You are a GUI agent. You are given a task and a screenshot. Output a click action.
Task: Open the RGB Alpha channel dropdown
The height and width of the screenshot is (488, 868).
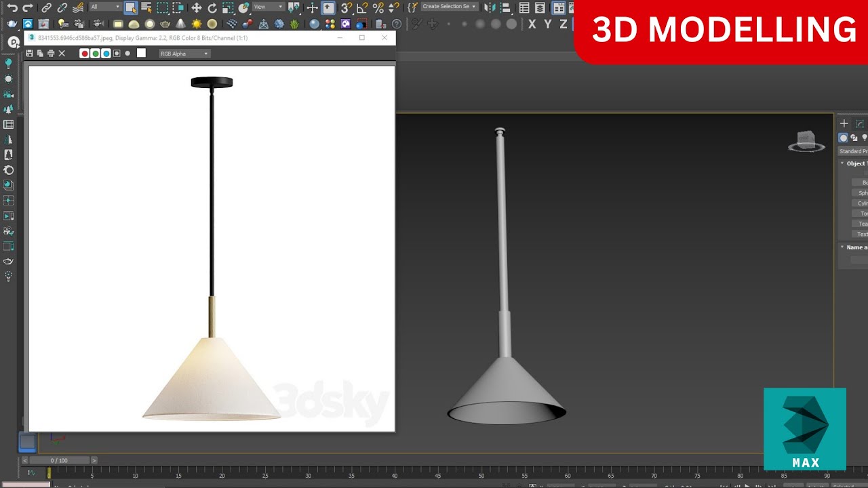[x=184, y=54]
